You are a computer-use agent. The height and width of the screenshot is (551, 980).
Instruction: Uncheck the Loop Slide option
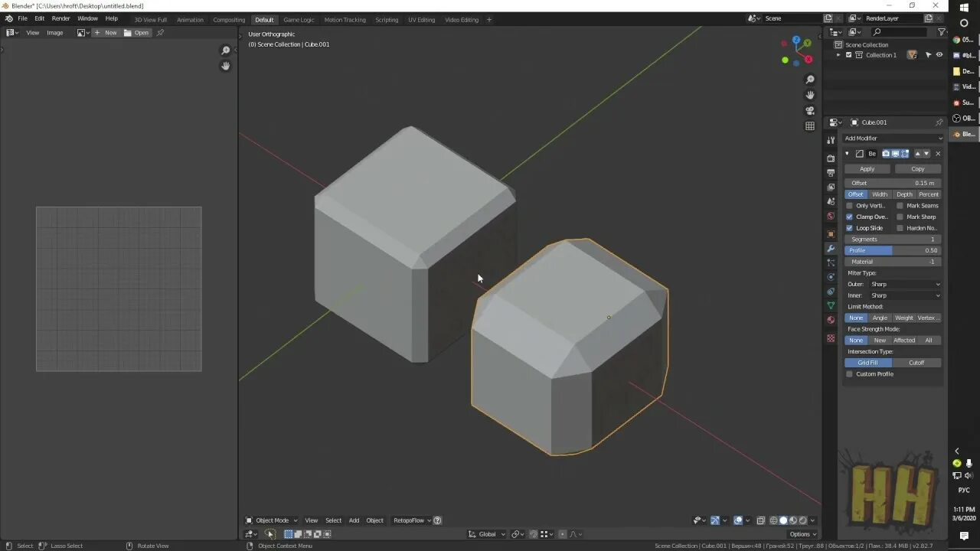coord(849,228)
